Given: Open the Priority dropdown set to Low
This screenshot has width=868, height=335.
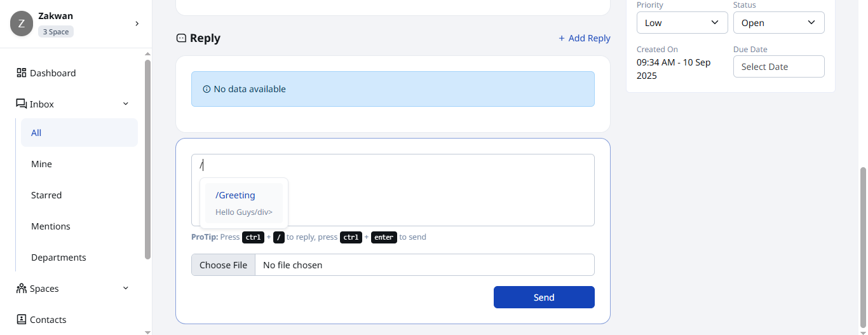Looking at the screenshot, I should 682,23.
